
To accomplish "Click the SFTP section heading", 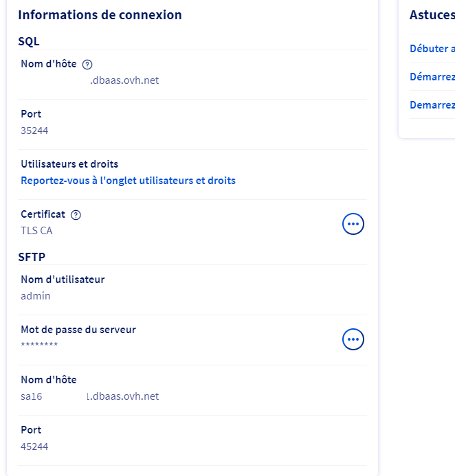I will tap(32, 257).
